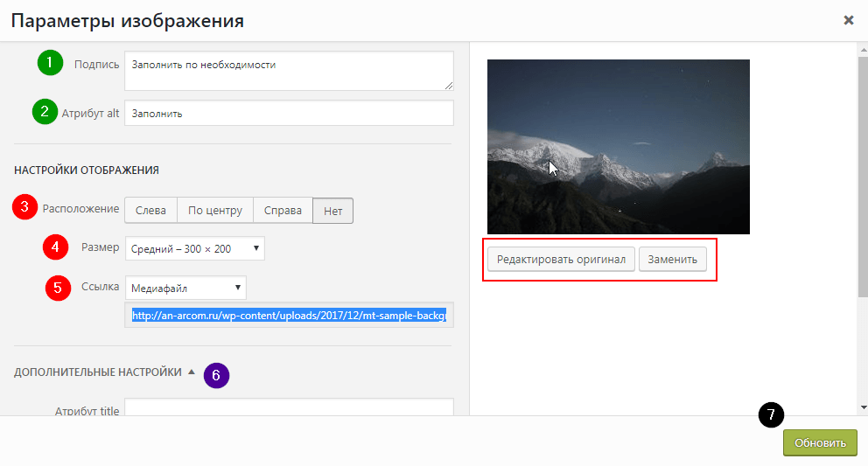Click the Атрибут title input field

289,407
